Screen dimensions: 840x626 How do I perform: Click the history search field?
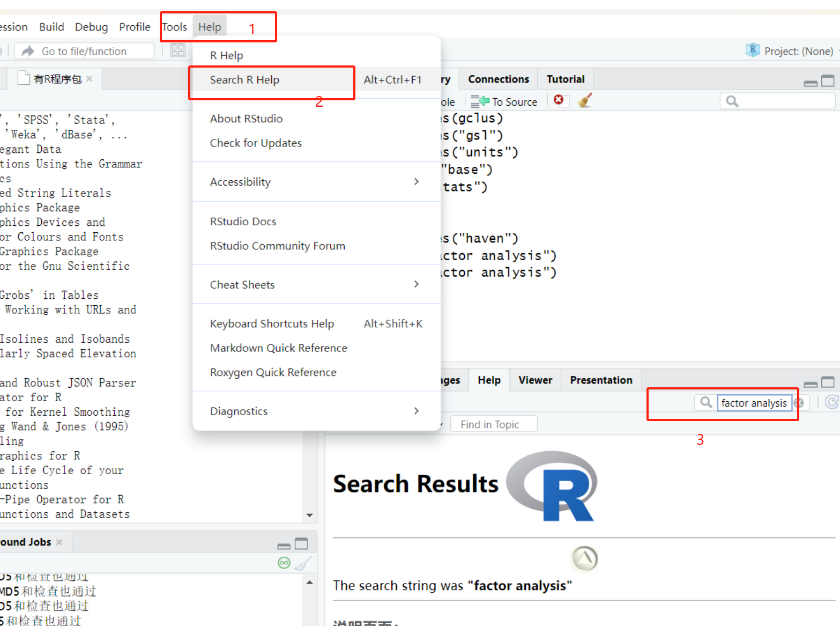[777, 101]
